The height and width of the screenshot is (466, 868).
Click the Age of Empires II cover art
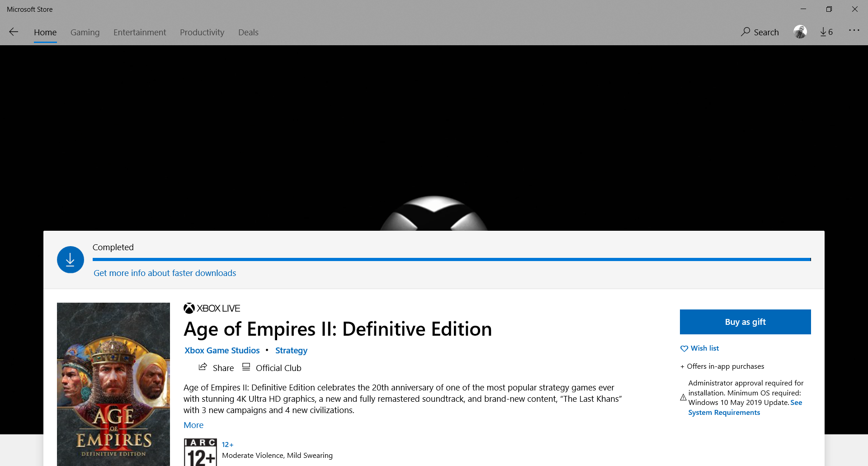tap(113, 384)
